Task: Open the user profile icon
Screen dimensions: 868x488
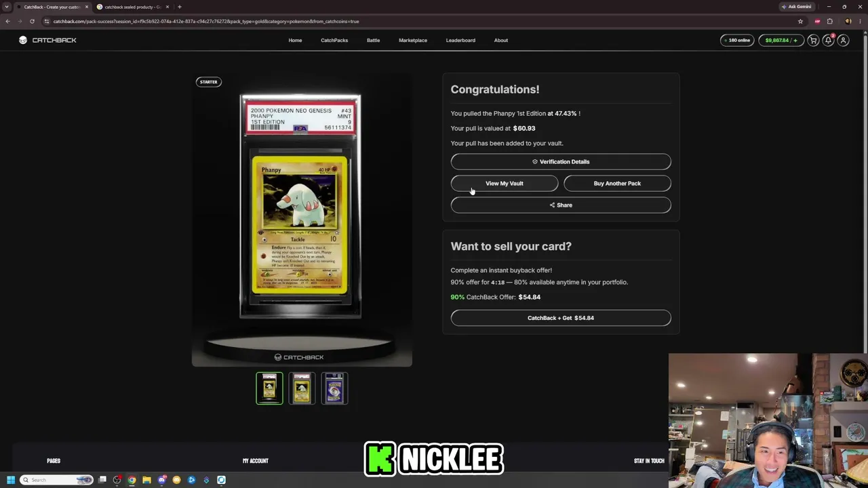Action: [843, 40]
